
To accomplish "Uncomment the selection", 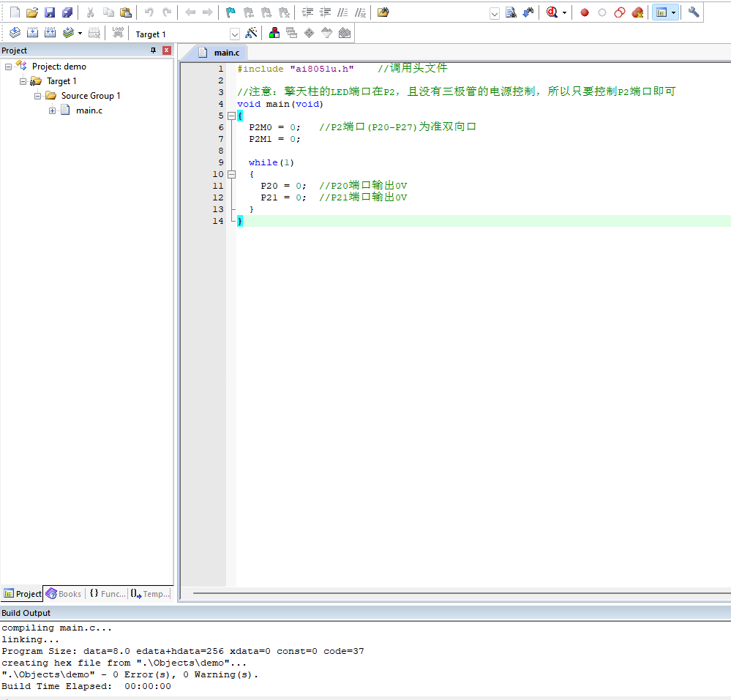I will [360, 12].
